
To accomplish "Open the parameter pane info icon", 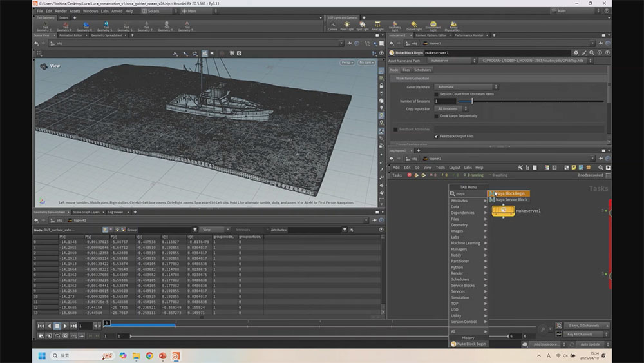I will coord(600,53).
